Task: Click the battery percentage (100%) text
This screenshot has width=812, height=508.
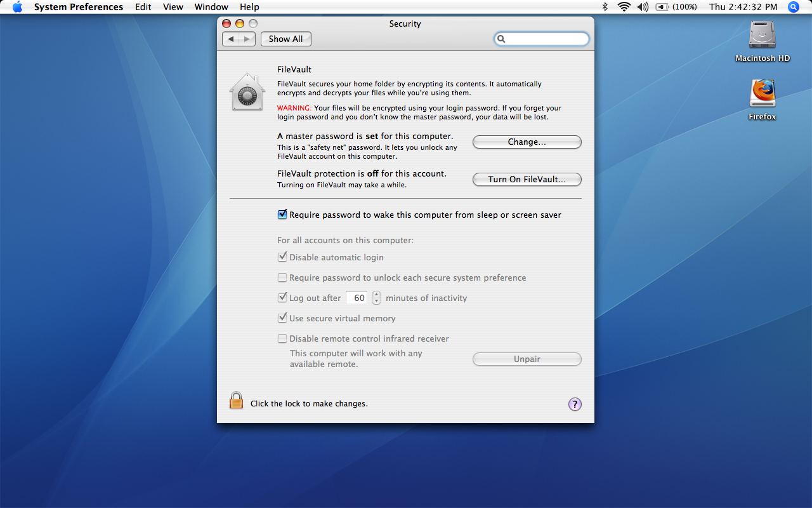Action: (684, 7)
